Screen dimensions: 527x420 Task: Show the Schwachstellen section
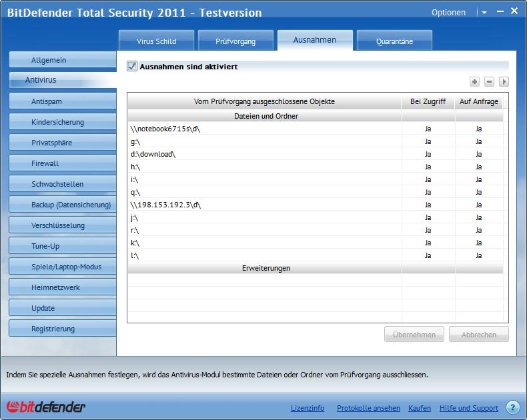[63, 184]
